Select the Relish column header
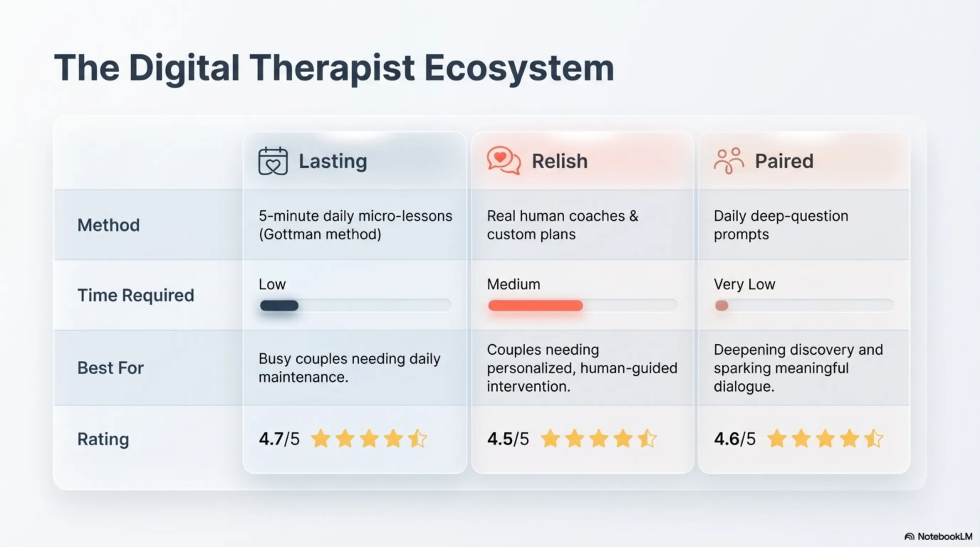Image resolution: width=980 pixels, height=547 pixels. [x=560, y=161]
